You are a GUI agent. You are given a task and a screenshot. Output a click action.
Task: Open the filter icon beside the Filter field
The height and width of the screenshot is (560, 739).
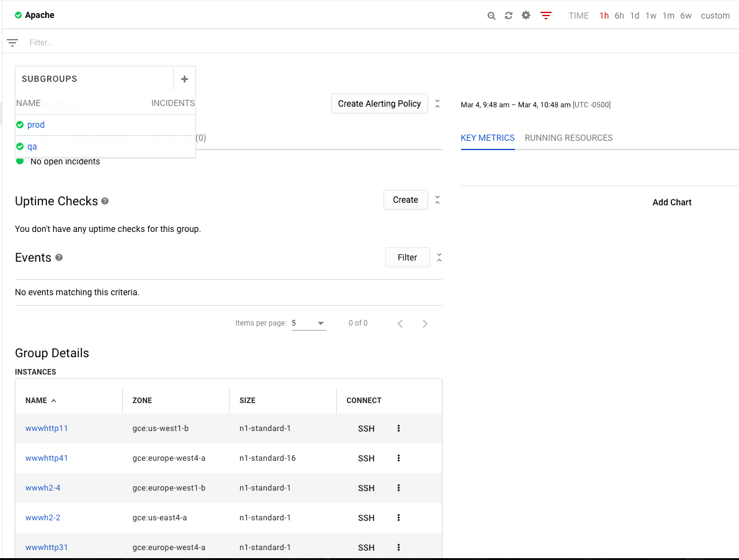(x=12, y=42)
